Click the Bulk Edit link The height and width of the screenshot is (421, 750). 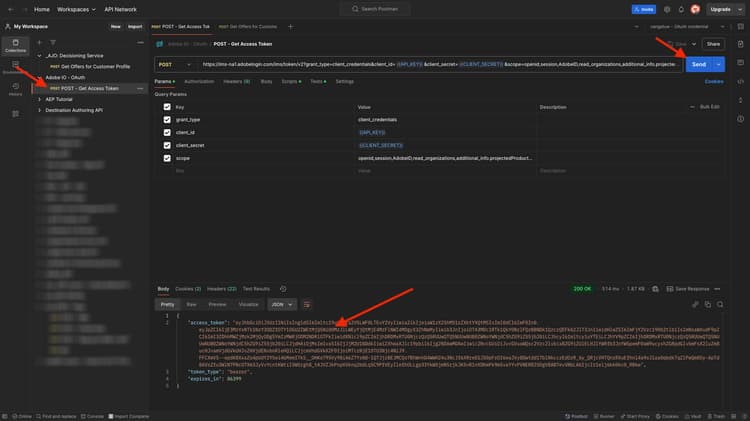(x=709, y=107)
